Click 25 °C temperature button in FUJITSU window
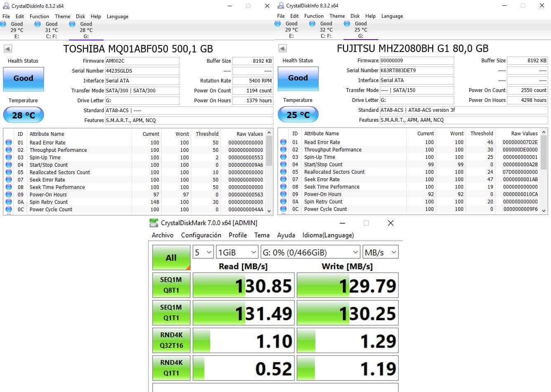 298,115
